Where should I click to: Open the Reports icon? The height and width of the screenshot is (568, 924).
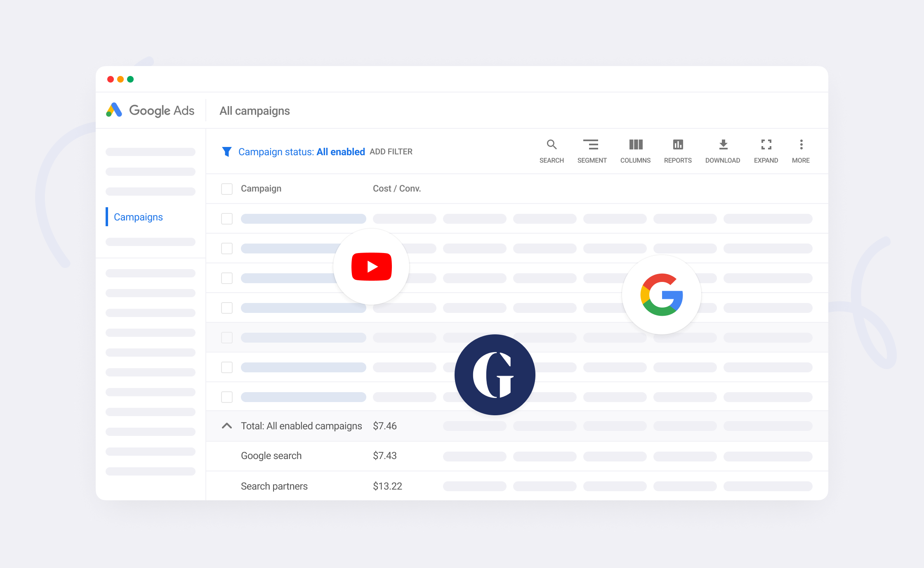pos(678,145)
